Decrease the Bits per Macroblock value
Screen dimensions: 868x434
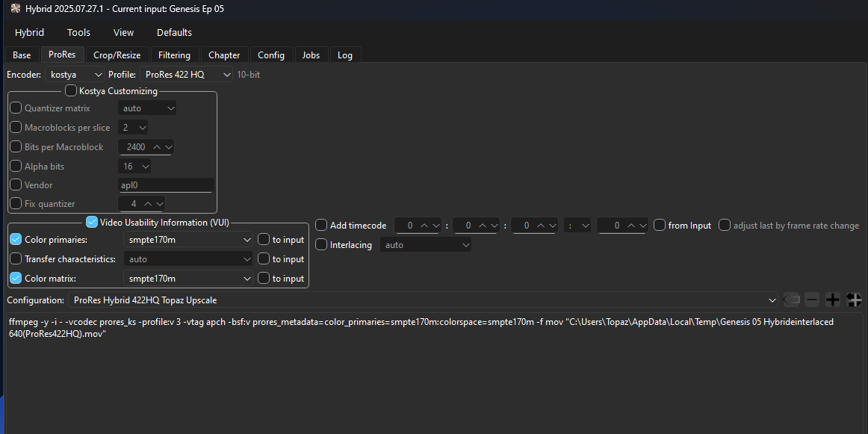(168, 147)
